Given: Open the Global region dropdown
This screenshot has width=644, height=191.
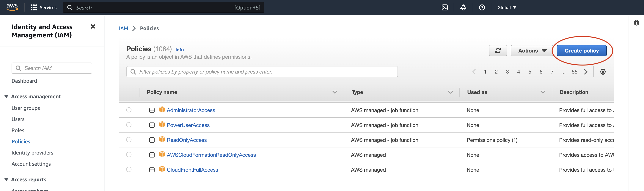Looking at the screenshot, I should click(507, 7).
